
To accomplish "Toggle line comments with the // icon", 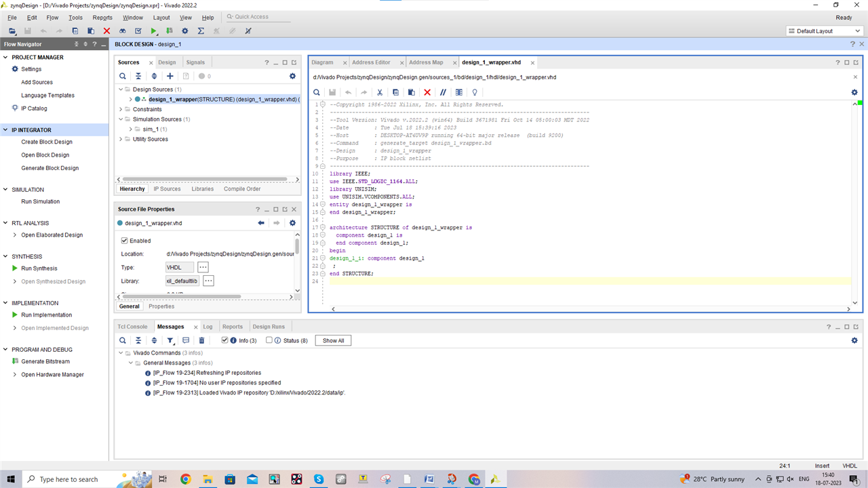I will 443,92.
